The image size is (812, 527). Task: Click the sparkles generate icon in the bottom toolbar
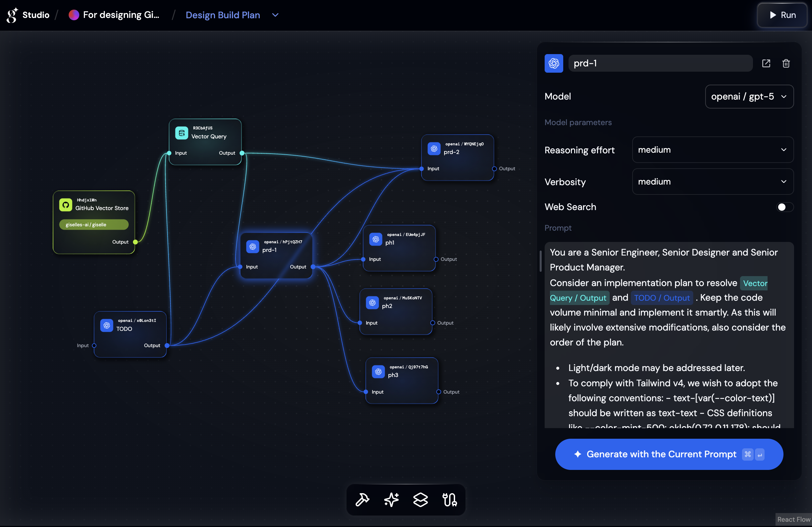[x=391, y=500]
